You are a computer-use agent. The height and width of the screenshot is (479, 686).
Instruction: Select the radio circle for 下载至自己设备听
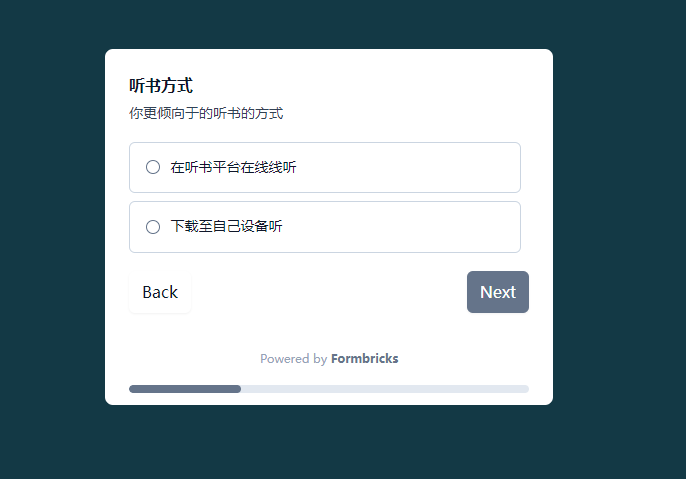153,227
